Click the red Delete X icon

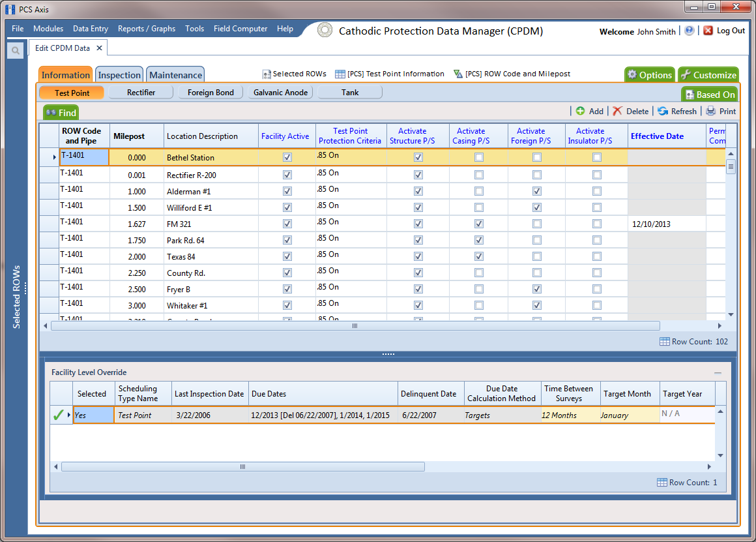tap(617, 111)
